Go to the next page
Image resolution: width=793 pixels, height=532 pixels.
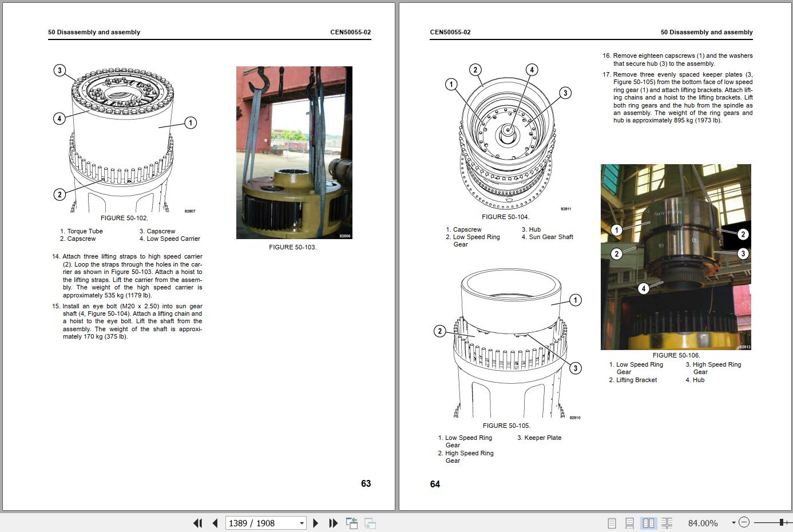tap(315, 523)
